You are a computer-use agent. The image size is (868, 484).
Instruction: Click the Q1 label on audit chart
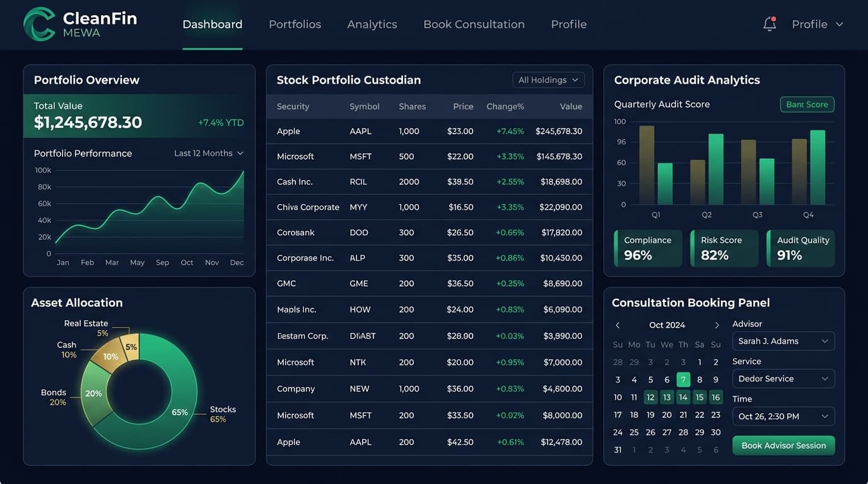click(x=656, y=215)
